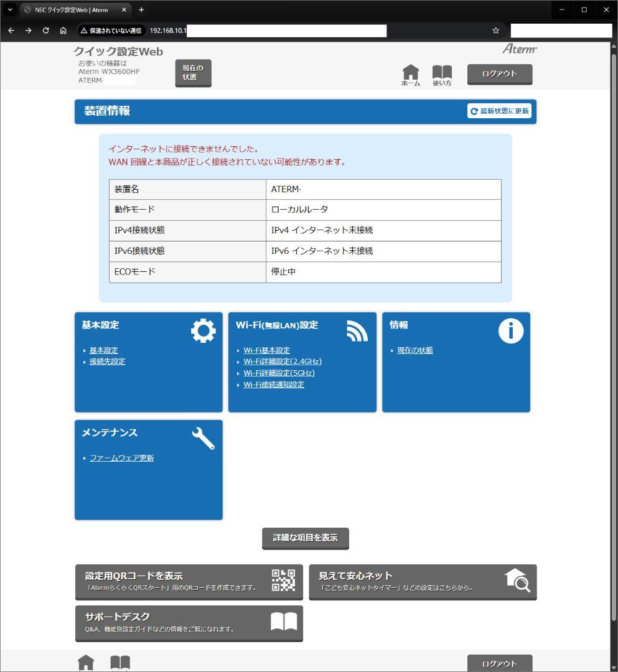Click the QR code icon on 設定用QRコード button
This screenshot has height=672, width=618.
point(283,581)
